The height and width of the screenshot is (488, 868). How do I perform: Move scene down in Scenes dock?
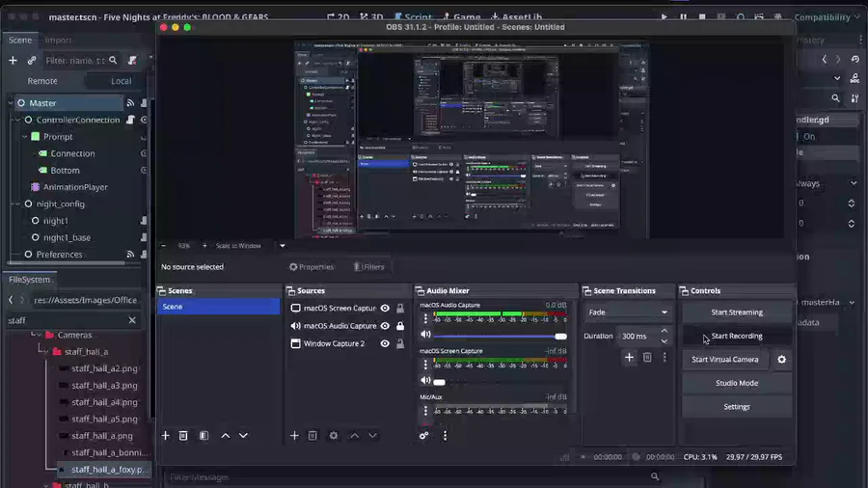243,436
